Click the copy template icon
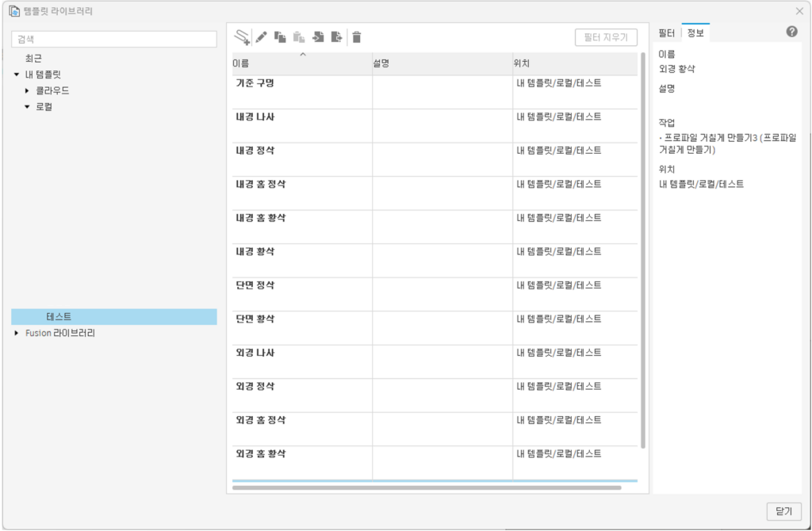The image size is (812, 531). point(280,37)
